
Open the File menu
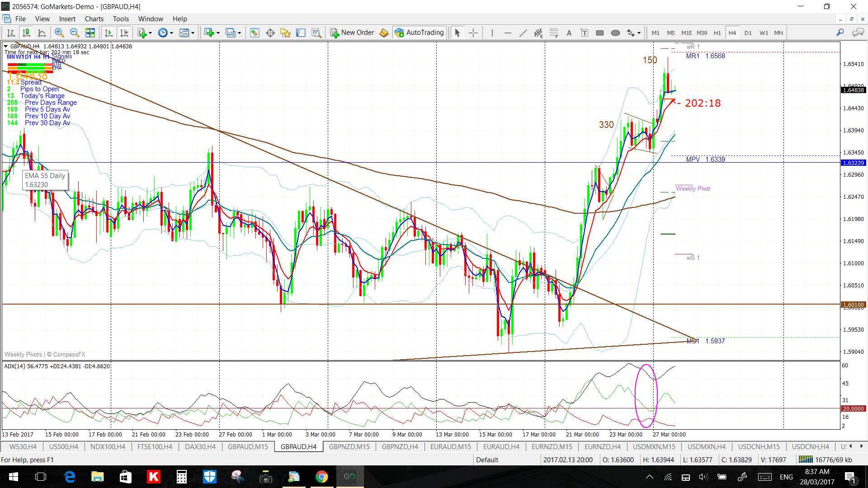pyautogui.click(x=20, y=19)
